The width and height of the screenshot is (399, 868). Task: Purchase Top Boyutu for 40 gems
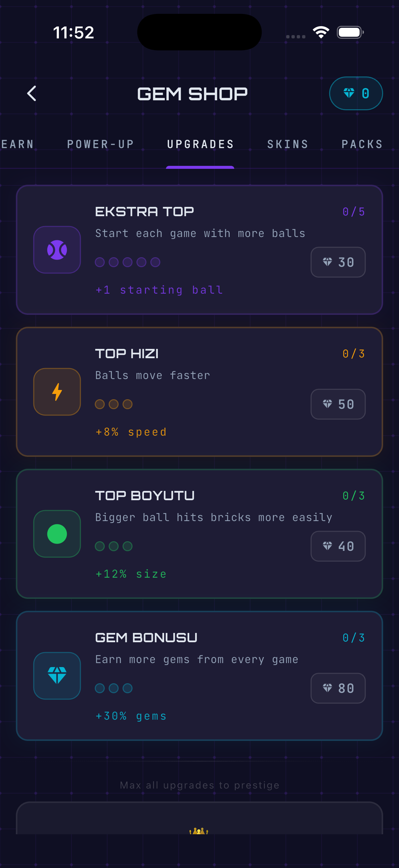[338, 546]
